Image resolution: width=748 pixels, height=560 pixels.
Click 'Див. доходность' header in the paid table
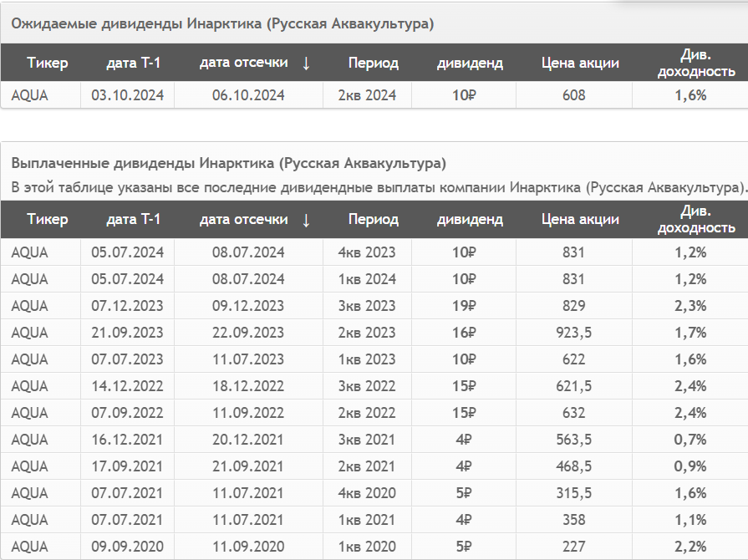[x=696, y=220]
